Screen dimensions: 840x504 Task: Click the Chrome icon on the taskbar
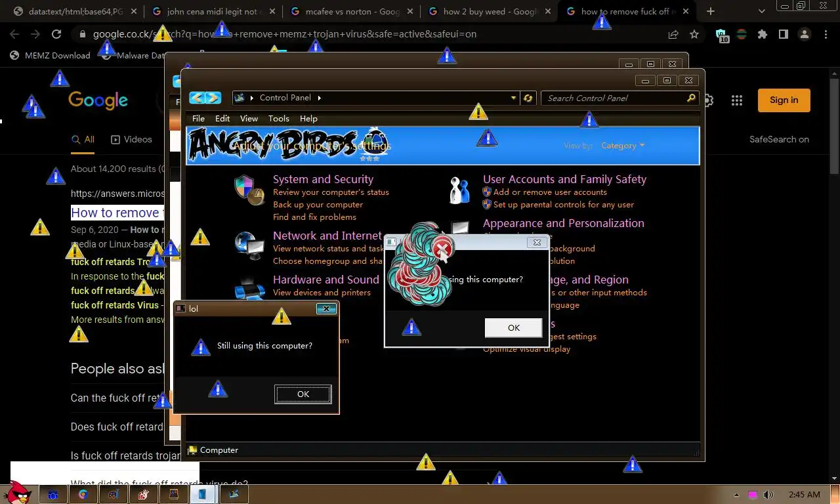[83, 494]
